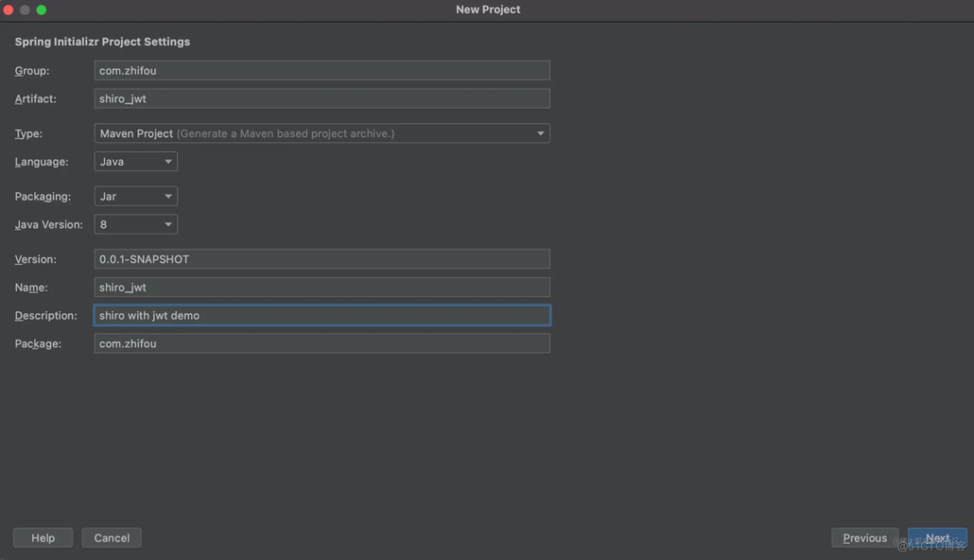The width and height of the screenshot is (974, 560).
Task: Expand the Language dropdown
Action: [136, 161]
